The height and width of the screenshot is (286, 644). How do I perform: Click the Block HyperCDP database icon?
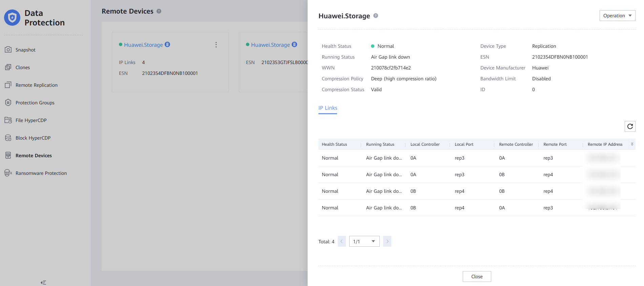tap(8, 138)
